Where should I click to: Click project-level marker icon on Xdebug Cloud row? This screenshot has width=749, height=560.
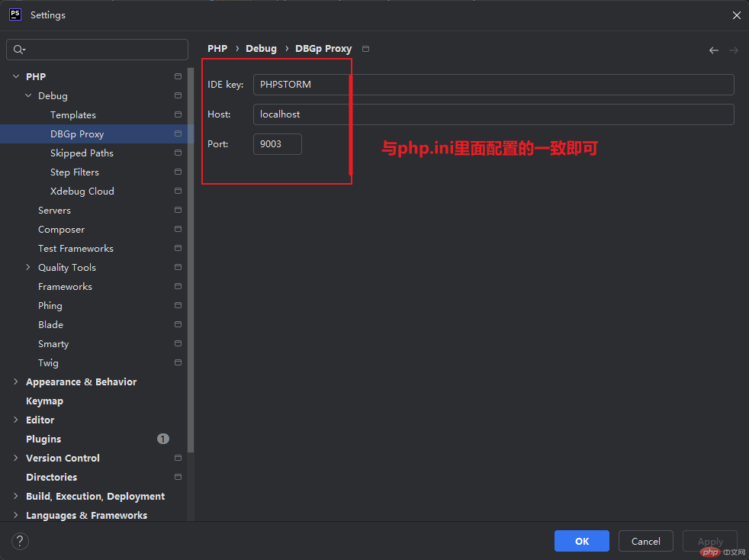click(x=178, y=191)
